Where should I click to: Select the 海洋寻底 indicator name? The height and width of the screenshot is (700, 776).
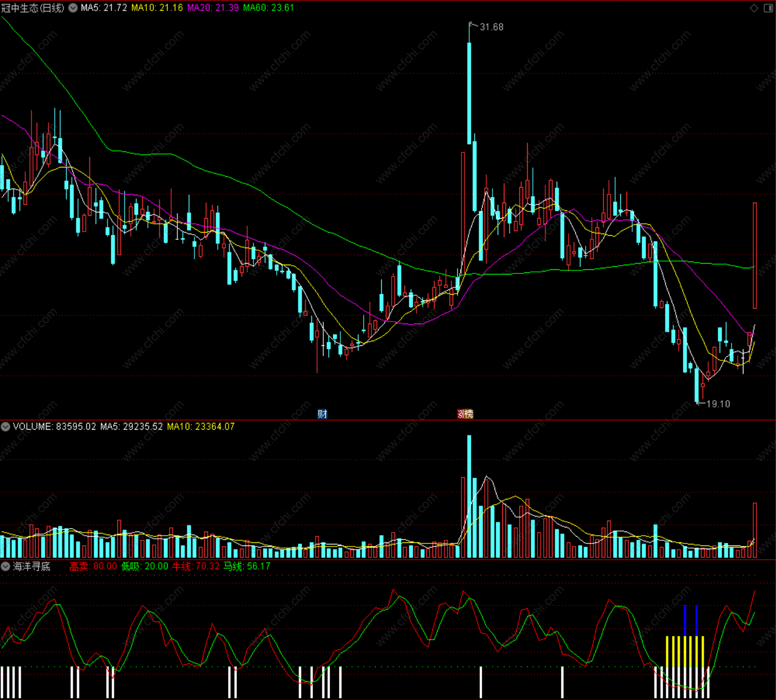(32, 566)
